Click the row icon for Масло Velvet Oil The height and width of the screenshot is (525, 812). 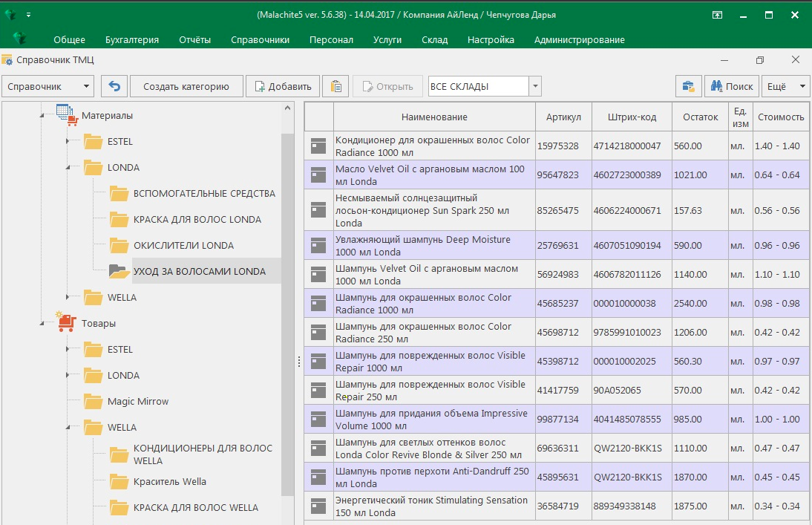coord(318,175)
